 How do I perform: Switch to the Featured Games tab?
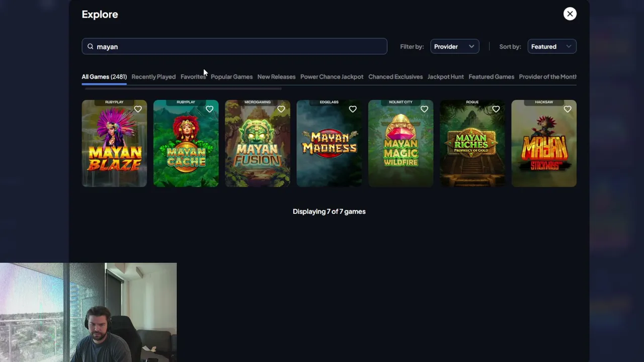click(491, 77)
